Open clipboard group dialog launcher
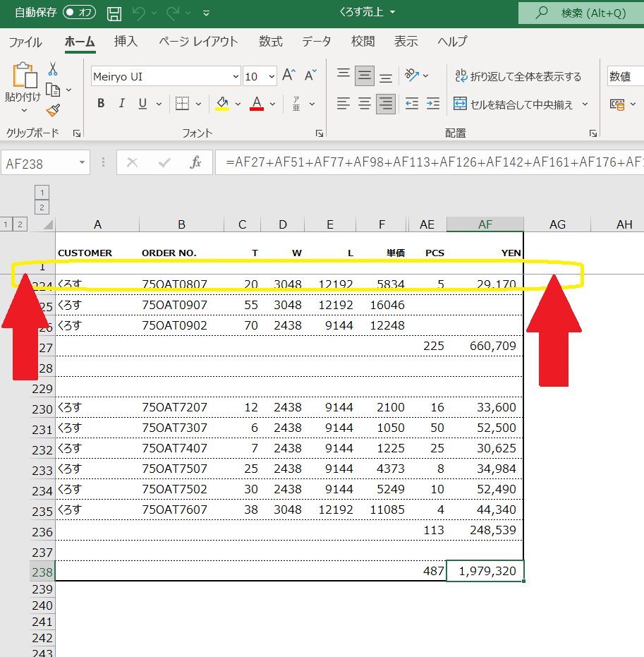The height and width of the screenshot is (657, 644). (77, 133)
